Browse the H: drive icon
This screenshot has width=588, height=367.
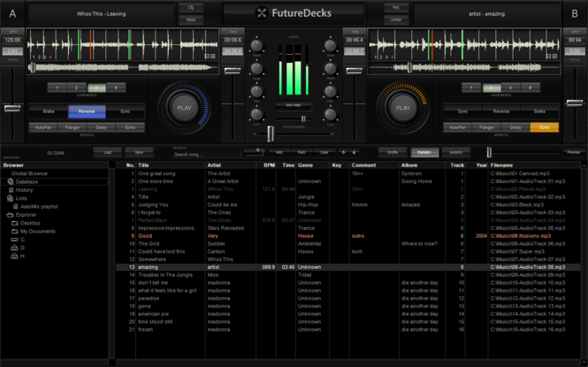coord(15,256)
